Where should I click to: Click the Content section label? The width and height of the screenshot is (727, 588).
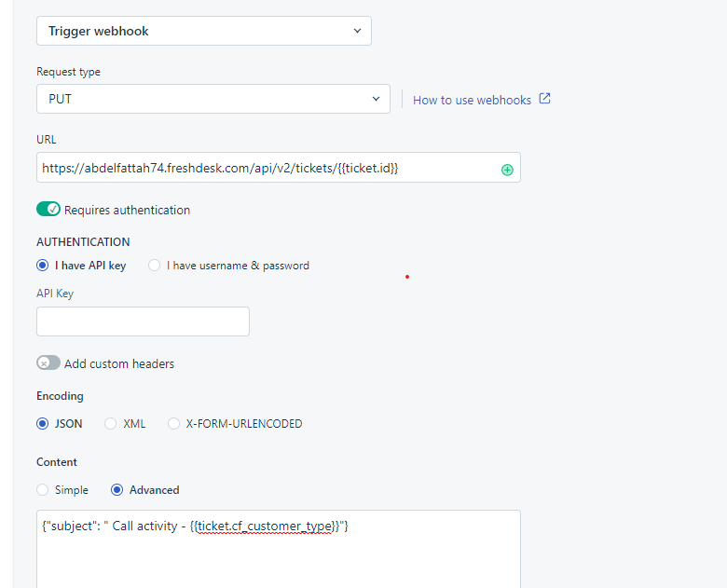[57, 462]
